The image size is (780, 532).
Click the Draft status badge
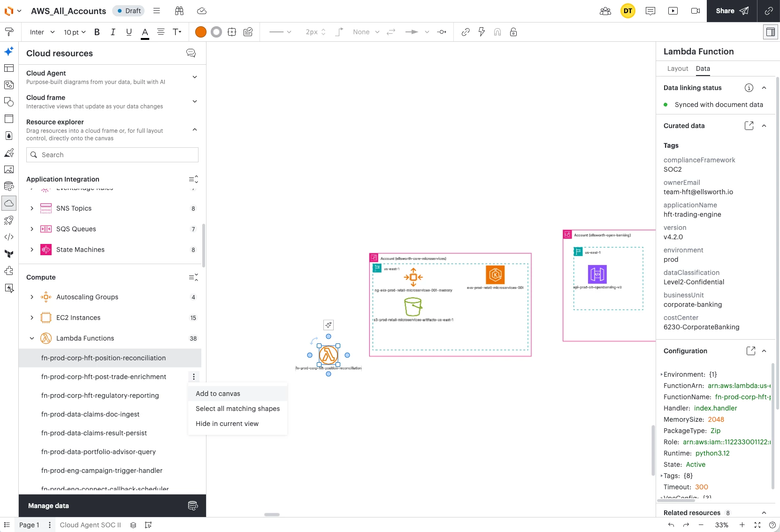(x=129, y=11)
